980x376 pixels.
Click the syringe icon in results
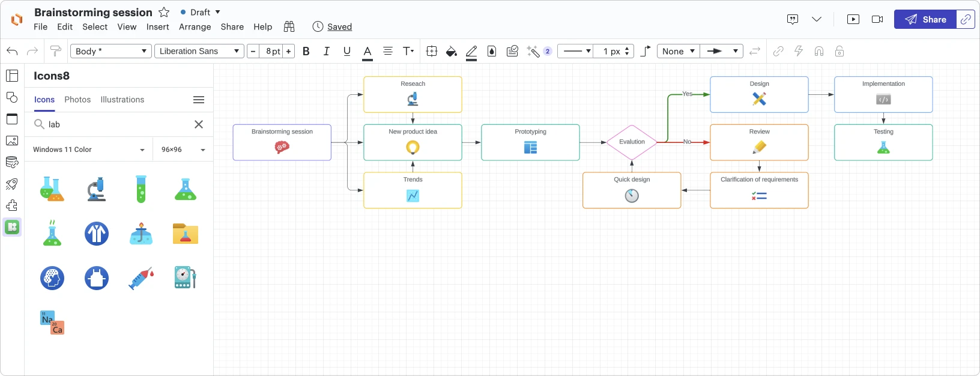click(x=141, y=278)
